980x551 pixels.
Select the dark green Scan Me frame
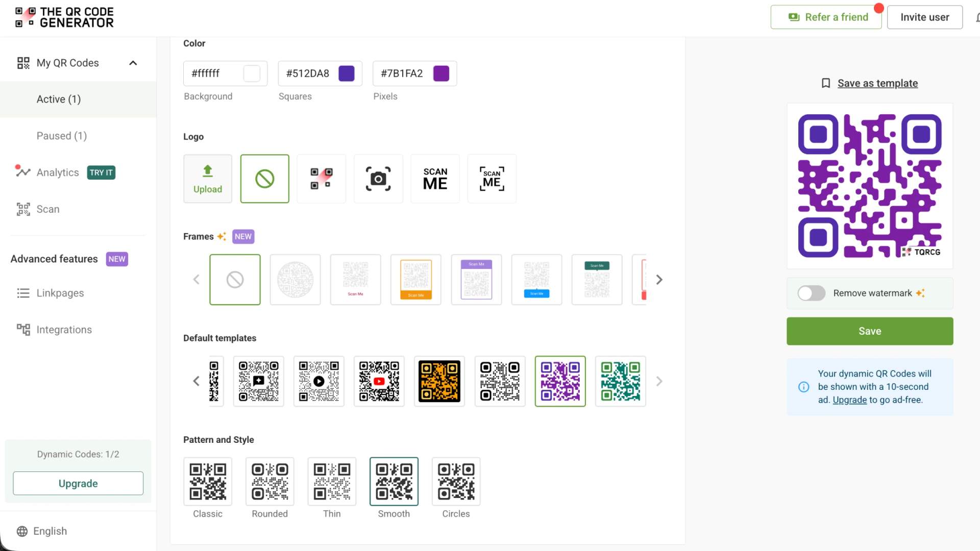[597, 280]
